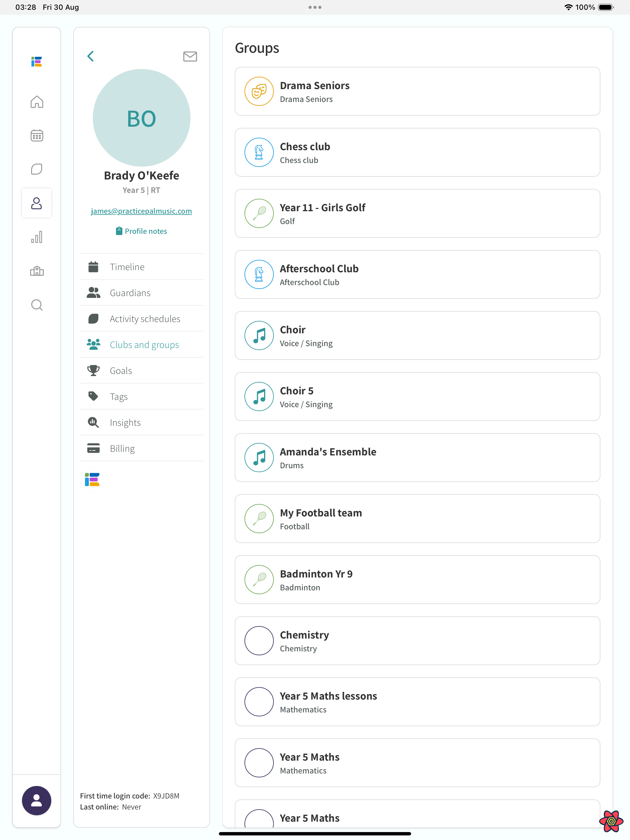This screenshot has height=840, width=630.
Task: Tap the battery status indicator
Action: click(x=606, y=7)
